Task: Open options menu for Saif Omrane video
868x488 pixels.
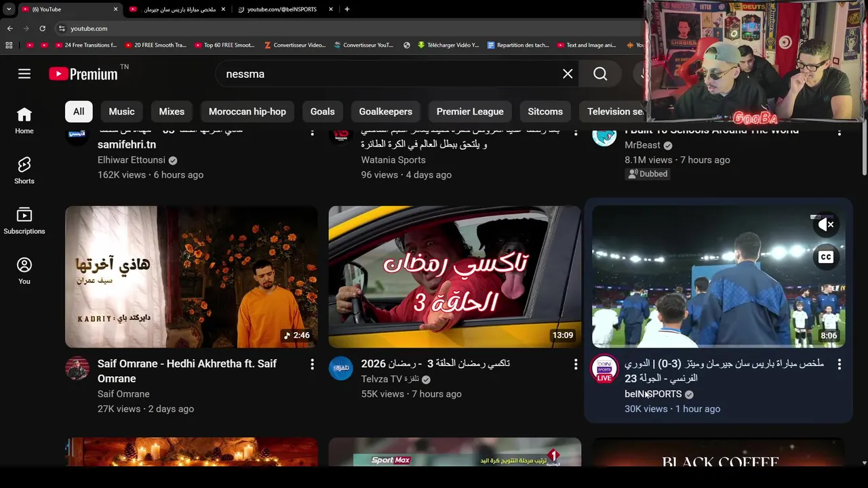Action: 312,365
